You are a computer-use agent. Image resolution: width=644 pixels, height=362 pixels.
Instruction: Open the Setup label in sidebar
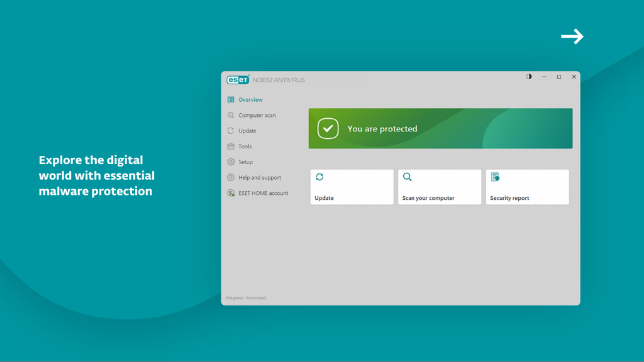[x=246, y=162]
